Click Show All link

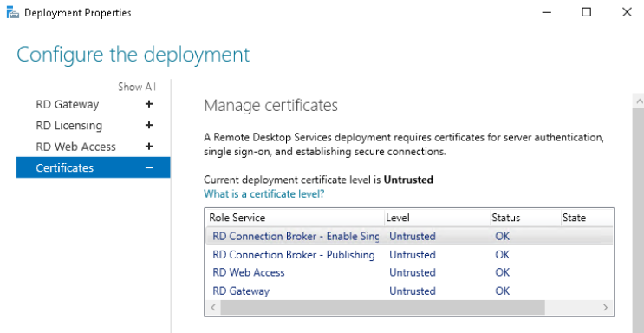(137, 87)
